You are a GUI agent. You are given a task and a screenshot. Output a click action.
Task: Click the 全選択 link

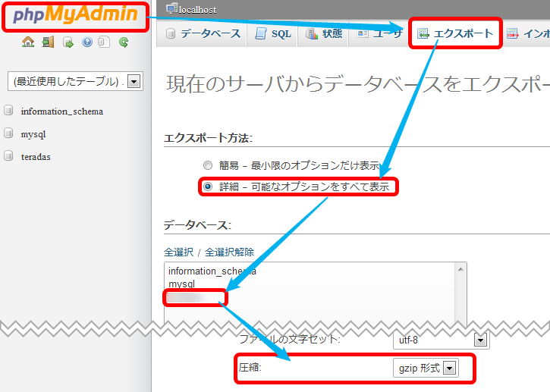[x=178, y=252]
